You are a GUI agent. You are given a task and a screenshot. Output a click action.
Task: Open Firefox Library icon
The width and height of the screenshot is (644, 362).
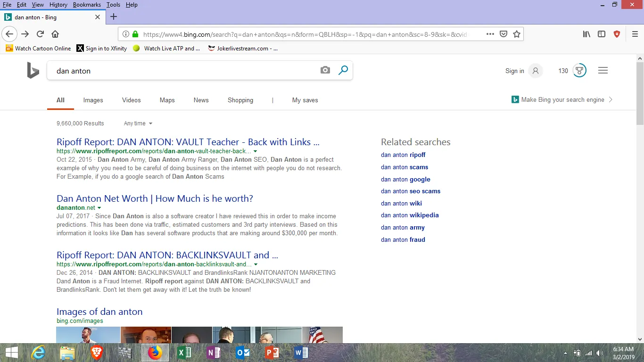[586, 34]
